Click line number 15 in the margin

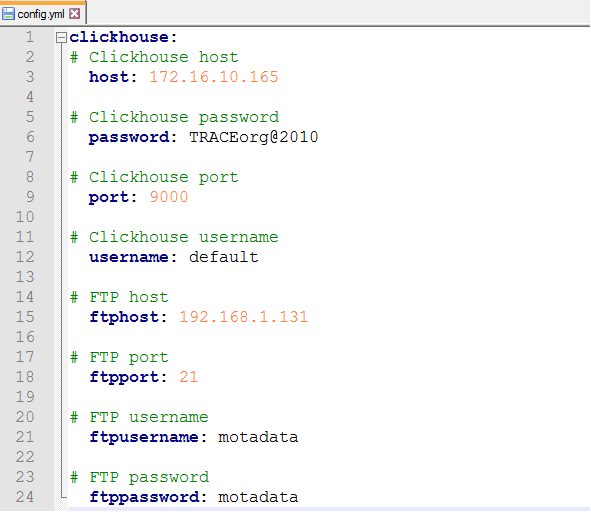25,317
